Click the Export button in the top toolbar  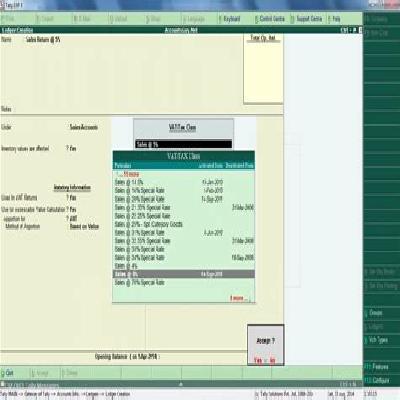tap(45, 19)
